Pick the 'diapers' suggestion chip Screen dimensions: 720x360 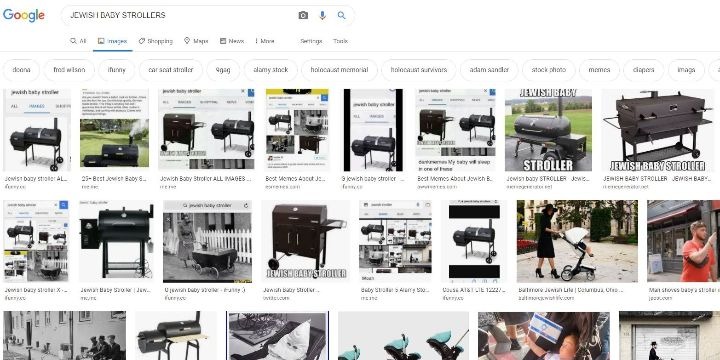pyautogui.click(x=643, y=70)
